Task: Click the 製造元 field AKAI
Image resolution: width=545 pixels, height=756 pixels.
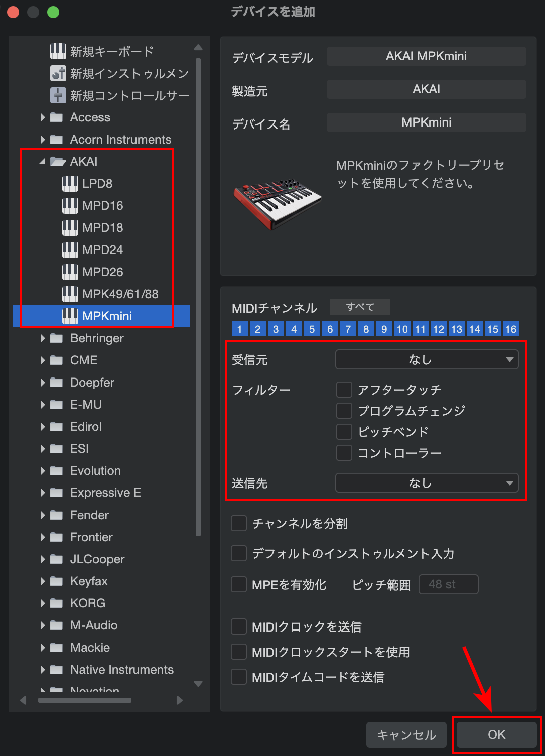Action: (427, 89)
